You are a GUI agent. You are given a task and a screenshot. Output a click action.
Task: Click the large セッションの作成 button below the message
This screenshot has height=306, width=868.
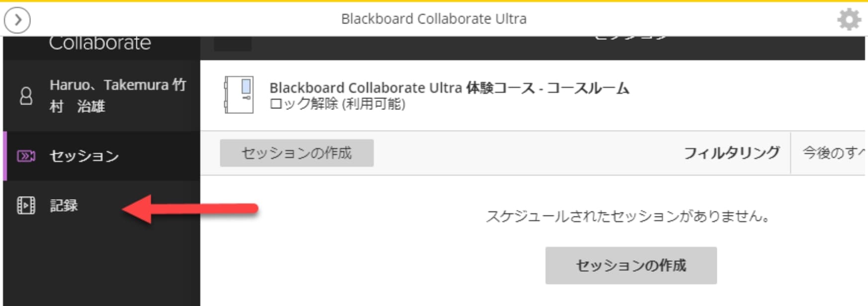click(631, 265)
